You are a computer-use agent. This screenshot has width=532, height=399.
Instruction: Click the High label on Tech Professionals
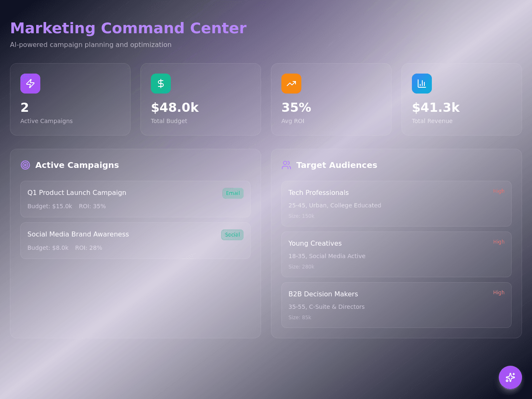click(x=499, y=191)
